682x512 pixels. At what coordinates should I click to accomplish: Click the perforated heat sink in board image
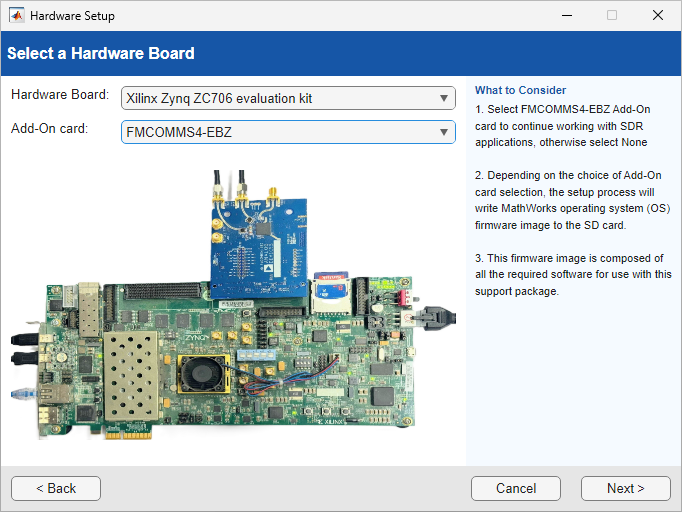(x=135, y=374)
